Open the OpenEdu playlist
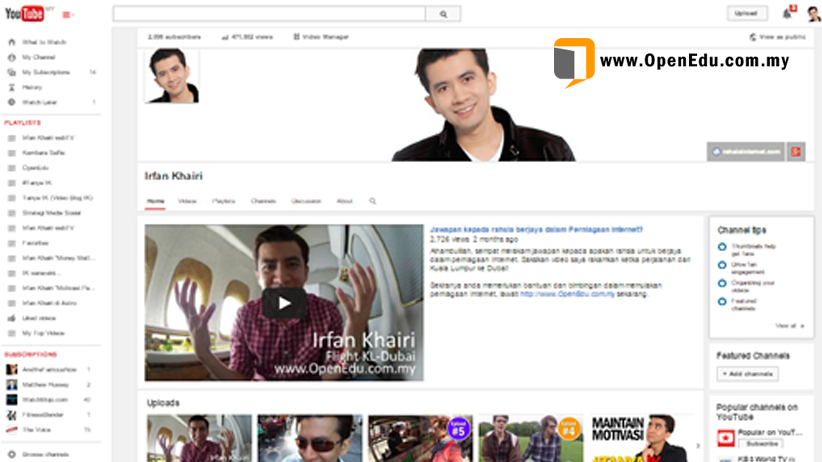This screenshot has height=462, width=822. coord(35,168)
